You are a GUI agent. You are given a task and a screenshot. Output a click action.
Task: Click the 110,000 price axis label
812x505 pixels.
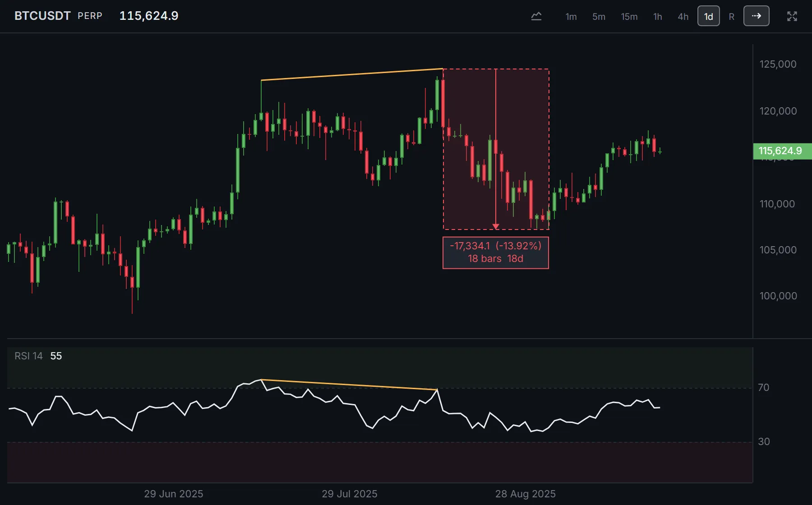(x=778, y=204)
